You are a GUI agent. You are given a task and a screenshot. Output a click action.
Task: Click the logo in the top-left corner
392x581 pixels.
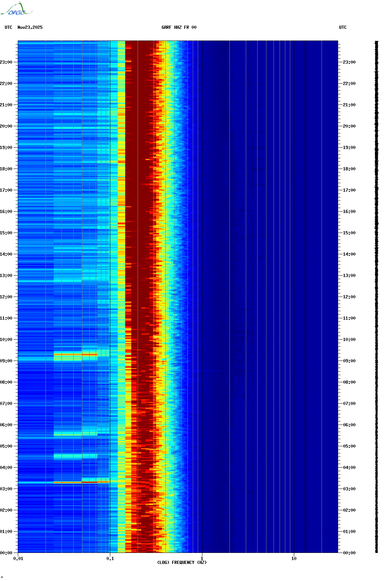tap(16, 9)
